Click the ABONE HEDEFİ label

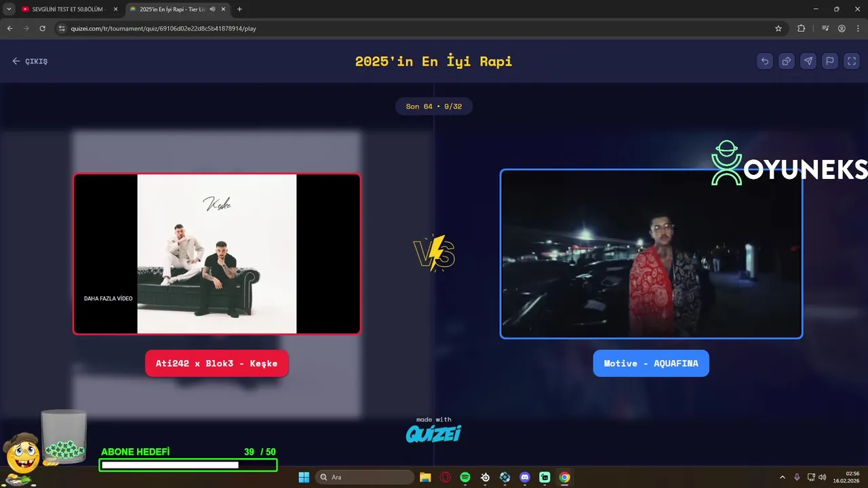[136, 452]
